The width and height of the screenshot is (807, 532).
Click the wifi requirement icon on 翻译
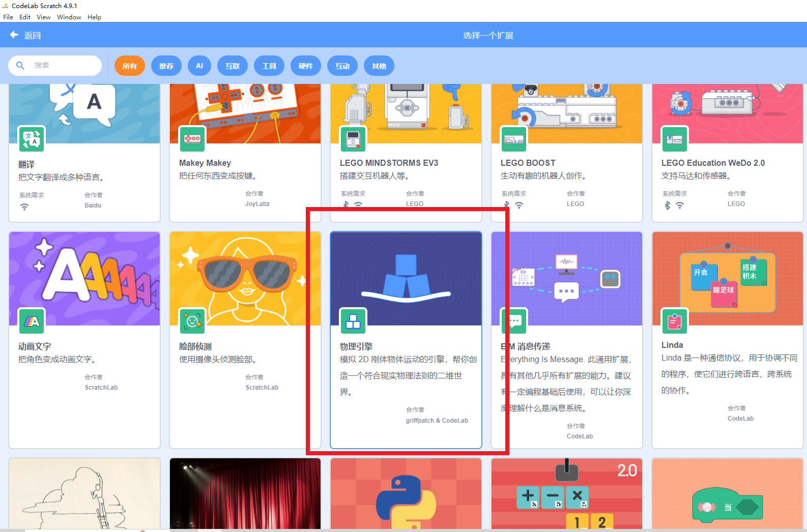[24, 207]
